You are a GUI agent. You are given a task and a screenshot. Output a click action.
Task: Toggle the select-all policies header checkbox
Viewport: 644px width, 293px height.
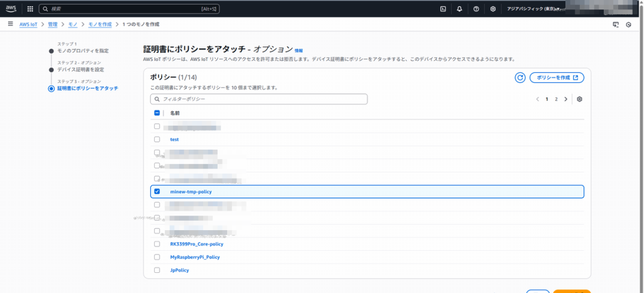[157, 113]
